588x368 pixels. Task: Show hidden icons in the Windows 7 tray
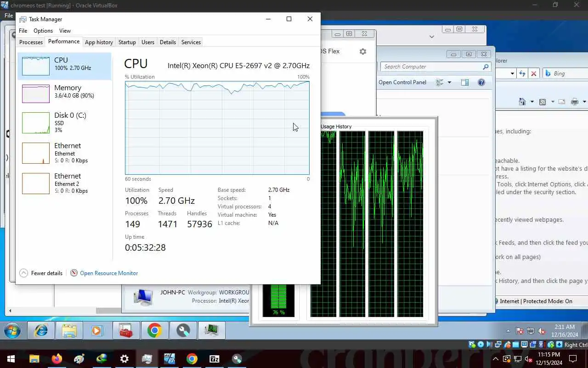tap(508, 331)
